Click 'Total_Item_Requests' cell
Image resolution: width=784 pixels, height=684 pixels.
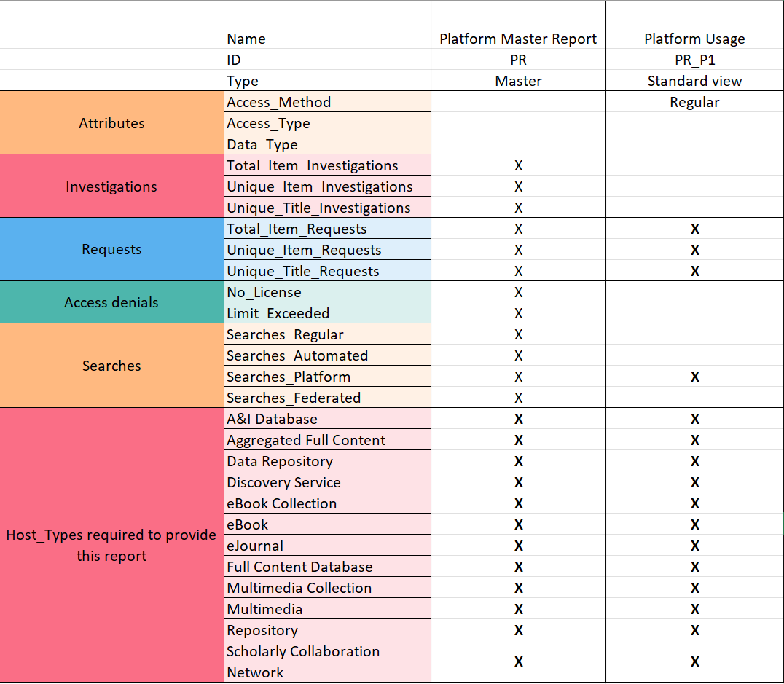327,229
